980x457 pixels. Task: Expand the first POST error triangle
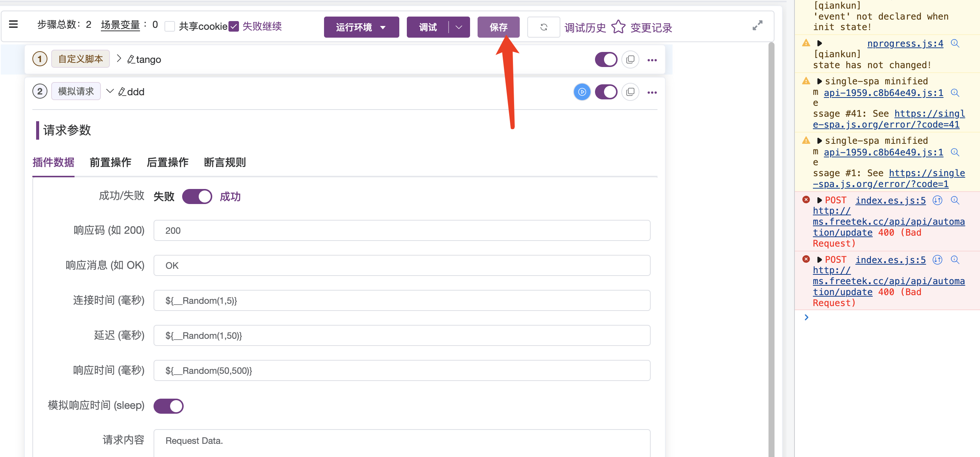pyautogui.click(x=819, y=200)
